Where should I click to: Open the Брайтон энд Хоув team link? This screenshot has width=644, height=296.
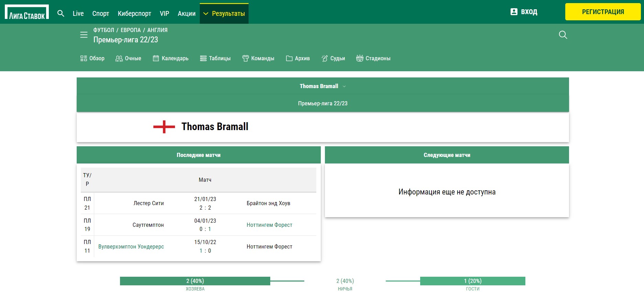(269, 203)
